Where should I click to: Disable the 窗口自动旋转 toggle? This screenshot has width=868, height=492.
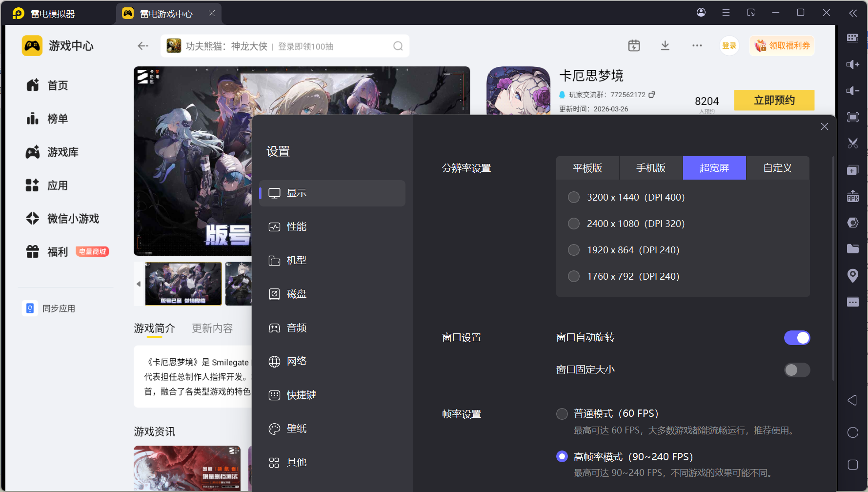[797, 338]
